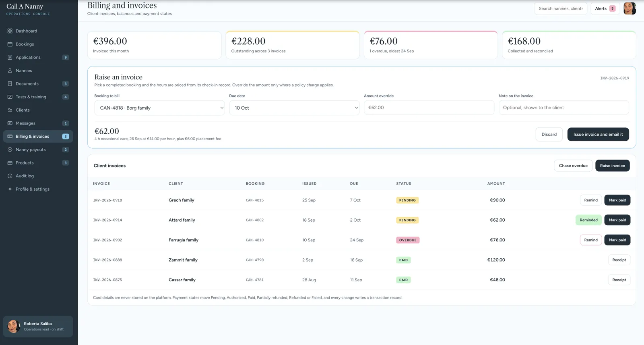Click the Raise invoice button

[x=613, y=166]
